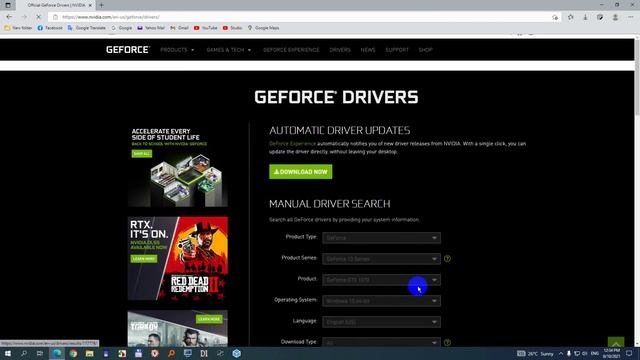Click Shop All on student banner
This screenshot has width=640, height=360.
tap(142, 153)
